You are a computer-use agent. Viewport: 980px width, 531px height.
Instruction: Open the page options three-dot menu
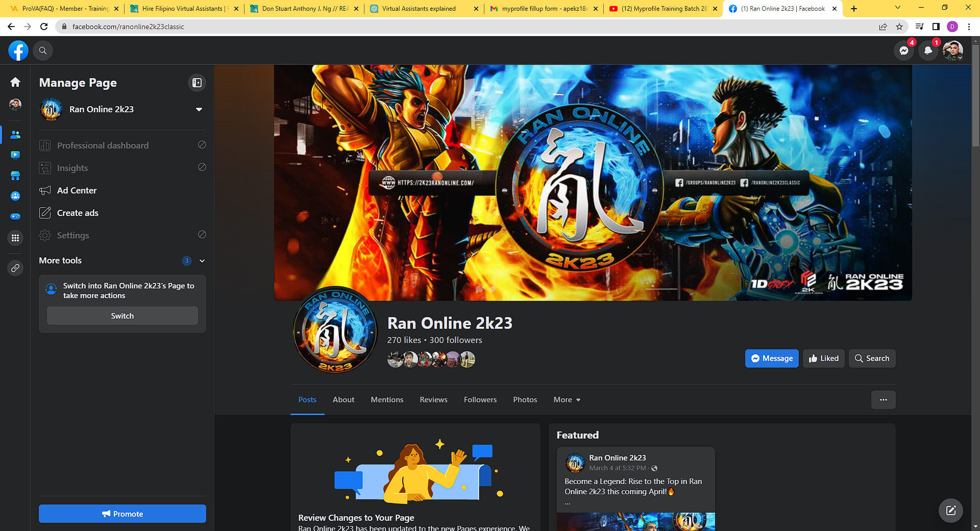[x=884, y=400]
